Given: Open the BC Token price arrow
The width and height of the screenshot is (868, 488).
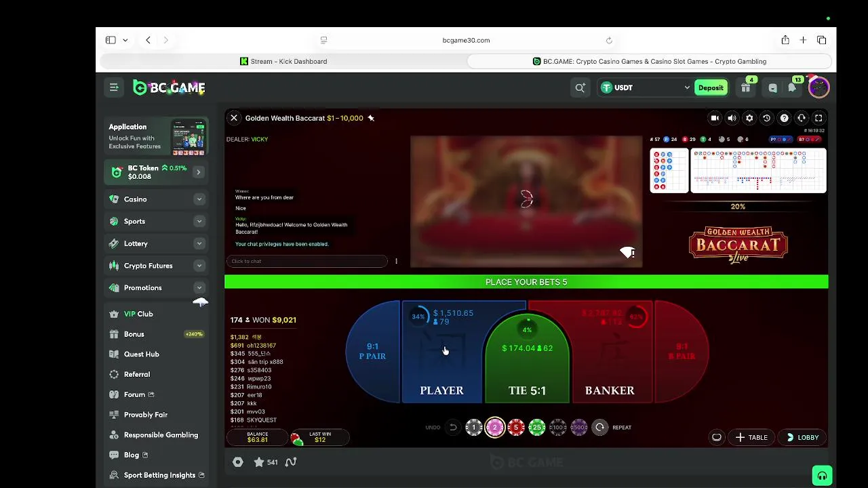Looking at the screenshot, I should tap(199, 172).
